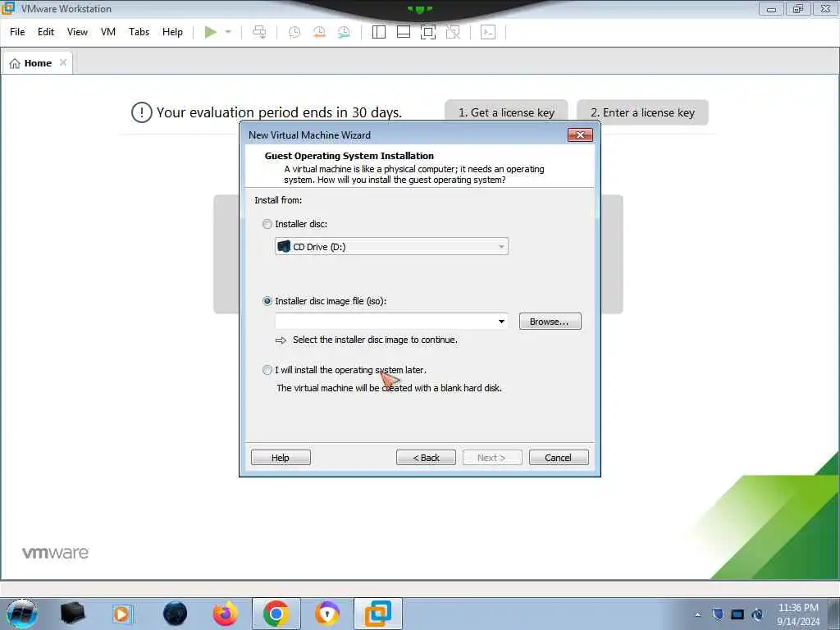Select Installer disc image file (iso) radio
Screen dimensions: 840x630
267,301
